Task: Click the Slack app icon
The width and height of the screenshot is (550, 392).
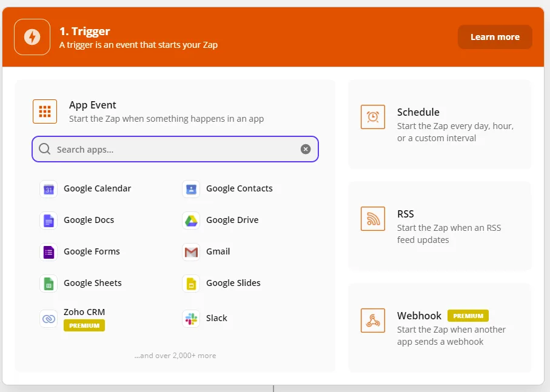Action: (x=191, y=319)
